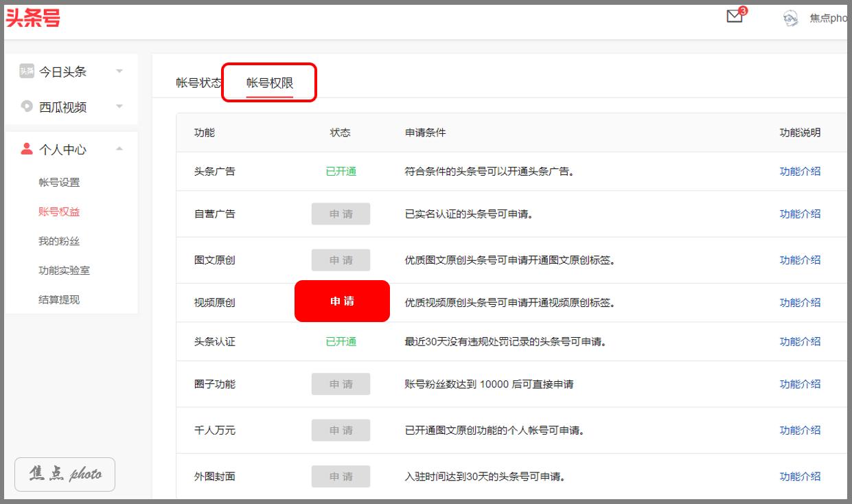Expand the 西瓜视频 sidebar menu

coord(119,106)
